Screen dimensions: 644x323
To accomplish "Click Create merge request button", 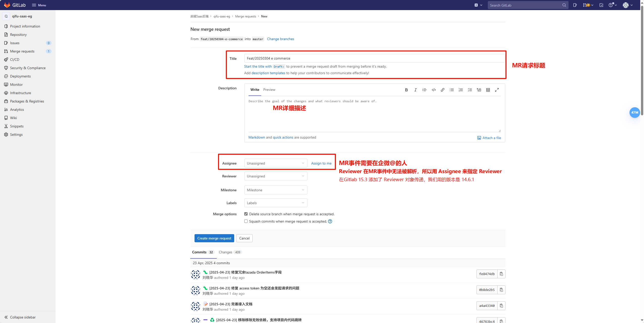I will point(214,238).
